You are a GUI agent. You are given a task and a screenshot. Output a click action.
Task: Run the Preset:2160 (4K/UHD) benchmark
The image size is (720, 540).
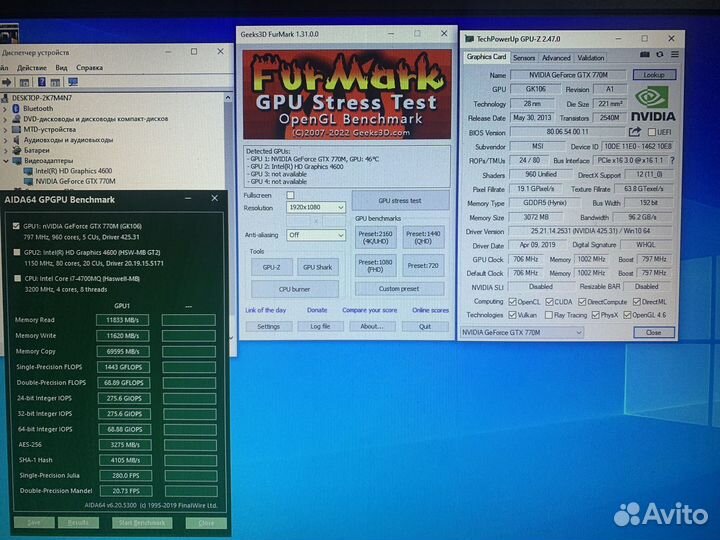tap(375, 237)
